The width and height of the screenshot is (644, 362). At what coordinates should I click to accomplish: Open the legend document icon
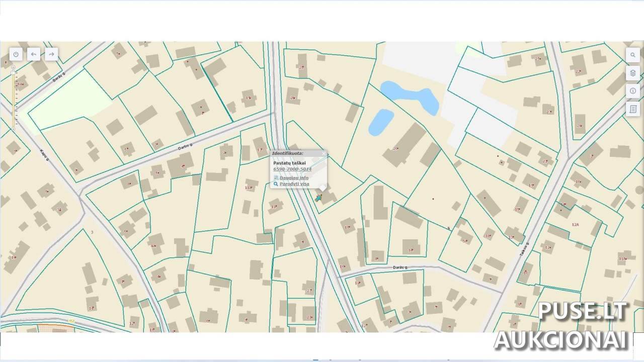coord(632,109)
